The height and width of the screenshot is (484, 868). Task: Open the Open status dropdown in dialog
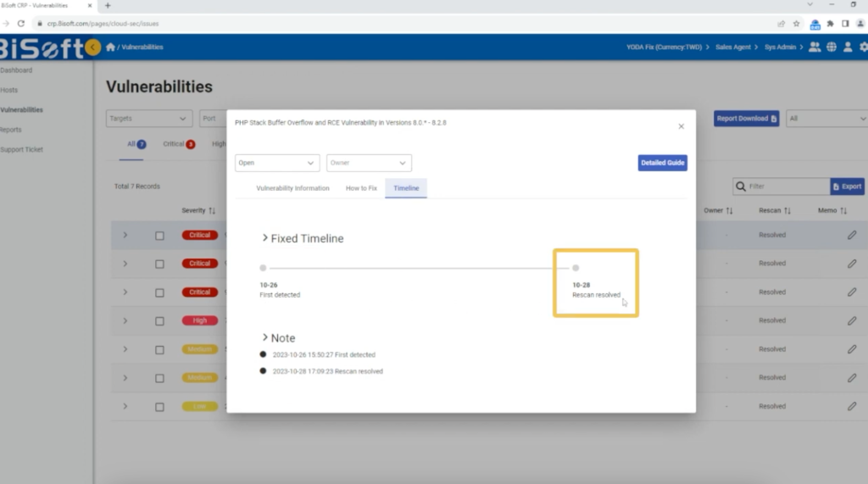tap(277, 163)
